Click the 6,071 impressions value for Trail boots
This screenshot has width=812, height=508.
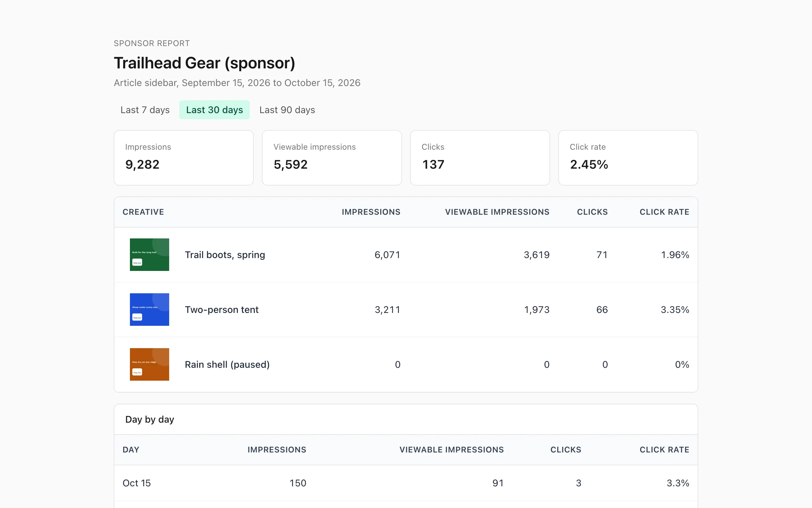(x=387, y=255)
